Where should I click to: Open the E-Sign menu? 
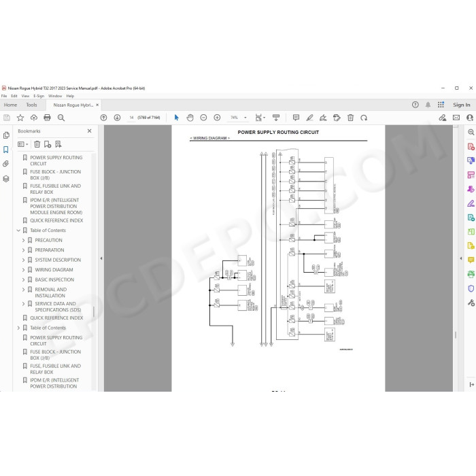39,96
